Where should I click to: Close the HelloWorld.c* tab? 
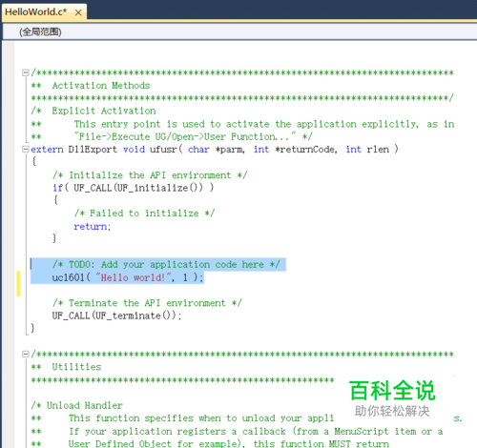click(78, 12)
